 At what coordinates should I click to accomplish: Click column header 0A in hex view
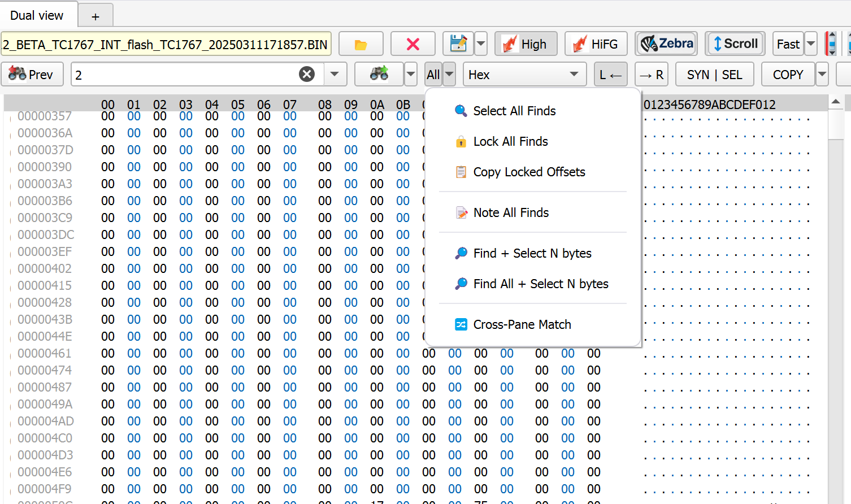(x=377, y=105)
